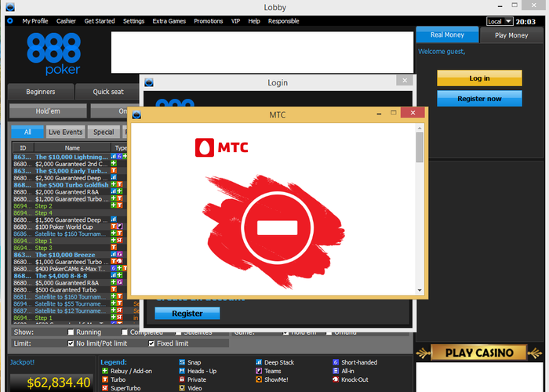
Task: Click the Short-handed legend icon
Action: 336,362
